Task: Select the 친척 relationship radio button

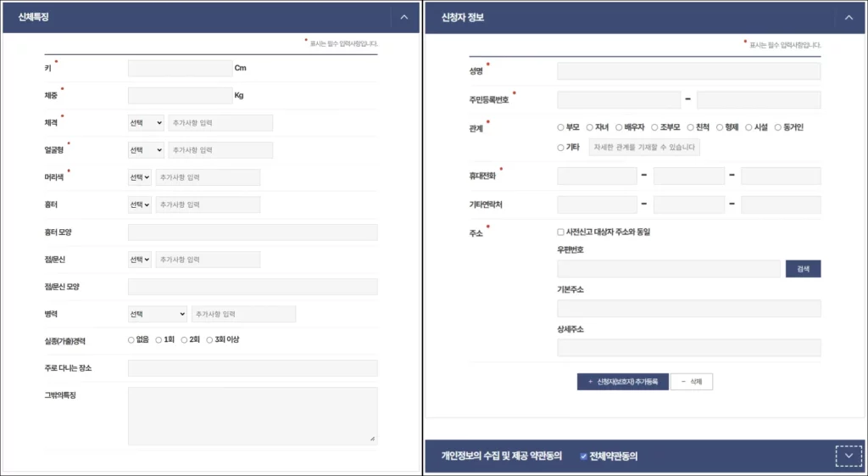Action: tap(690, 127)
